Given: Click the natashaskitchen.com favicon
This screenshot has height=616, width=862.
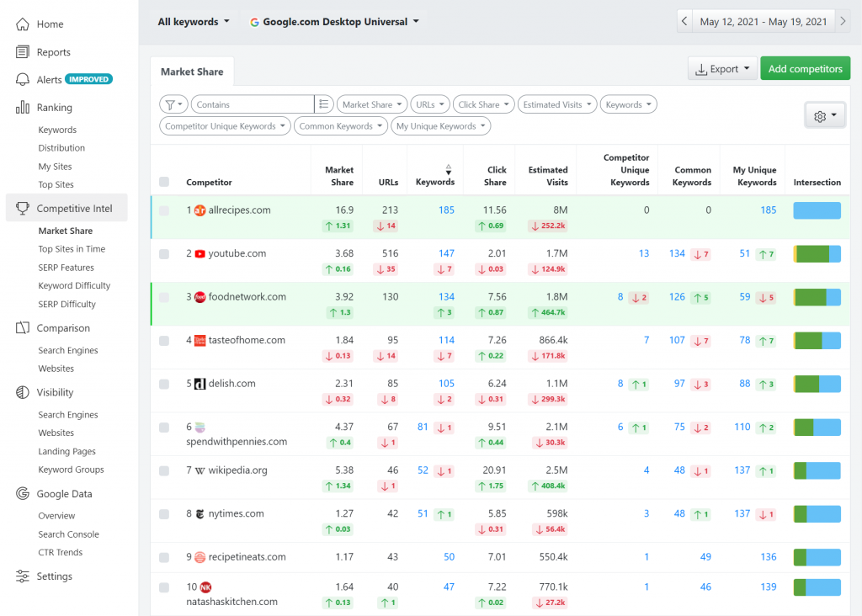Looking at the screenshot, I should pyautogui.click(x=205, y=587).
